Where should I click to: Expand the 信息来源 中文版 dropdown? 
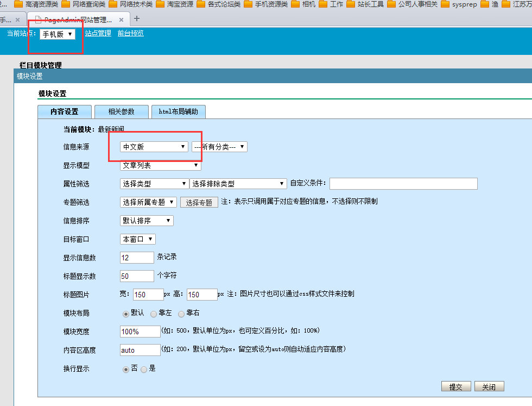pyautogui.click(x=154, y=147)
